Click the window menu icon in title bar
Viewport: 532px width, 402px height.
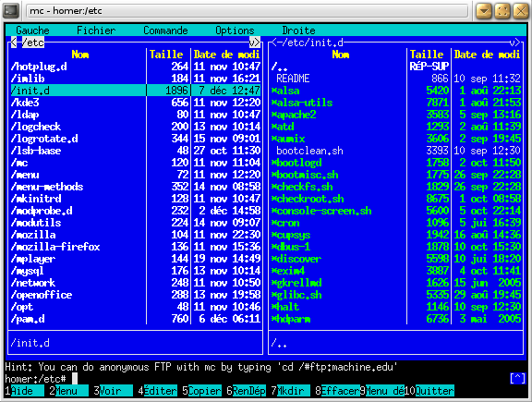10,11
